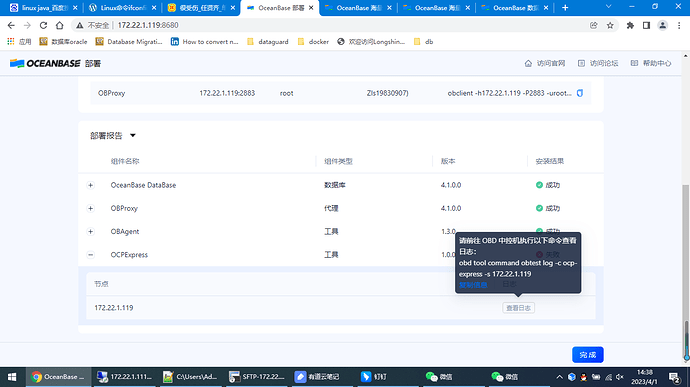Share this page icon in address bar
Image resolution: width=690 pixels, height=387 pixels.
tap(594, 26)
